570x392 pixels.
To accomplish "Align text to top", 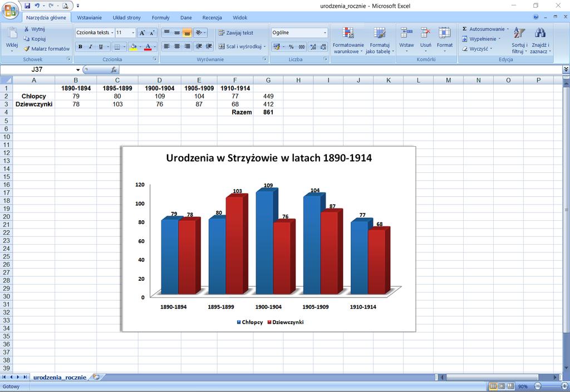I will [166, 33].
